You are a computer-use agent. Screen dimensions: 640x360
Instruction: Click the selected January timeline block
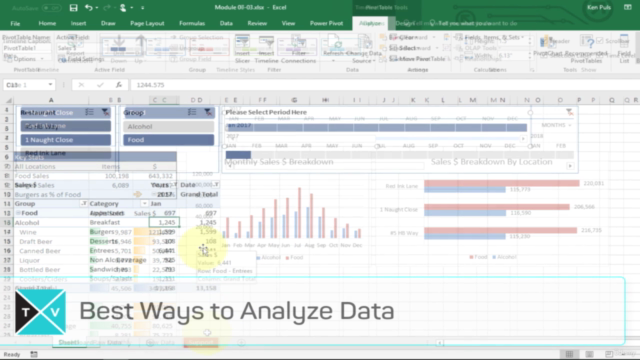[238, 155]
